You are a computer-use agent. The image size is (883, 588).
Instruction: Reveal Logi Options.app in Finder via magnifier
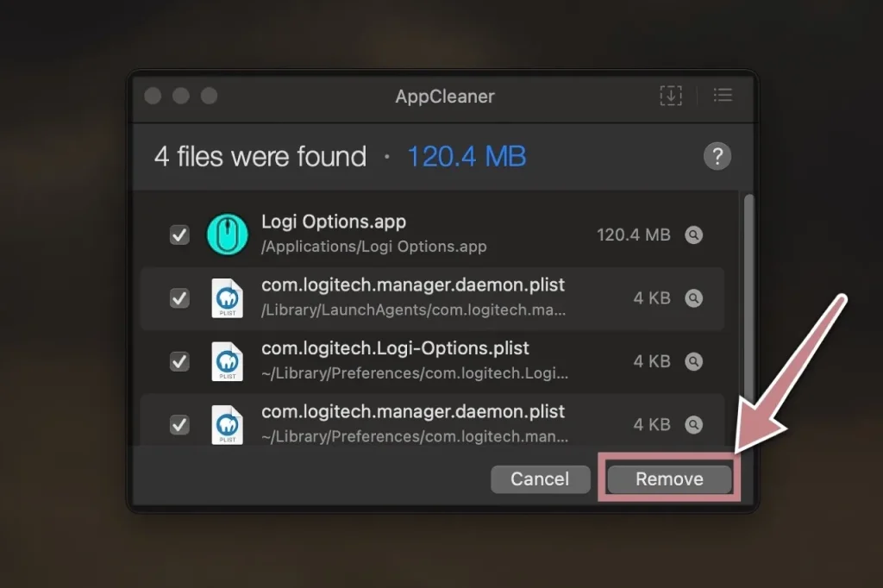click(694, 235)
